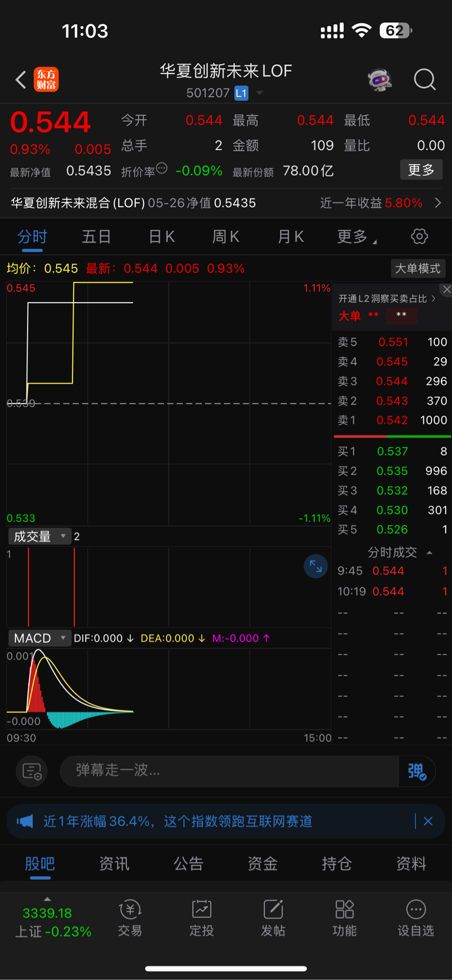Viewport: 452px width, 980px height.
Task: Tap the megaphone announcement icon
Action: click(25, 821)
